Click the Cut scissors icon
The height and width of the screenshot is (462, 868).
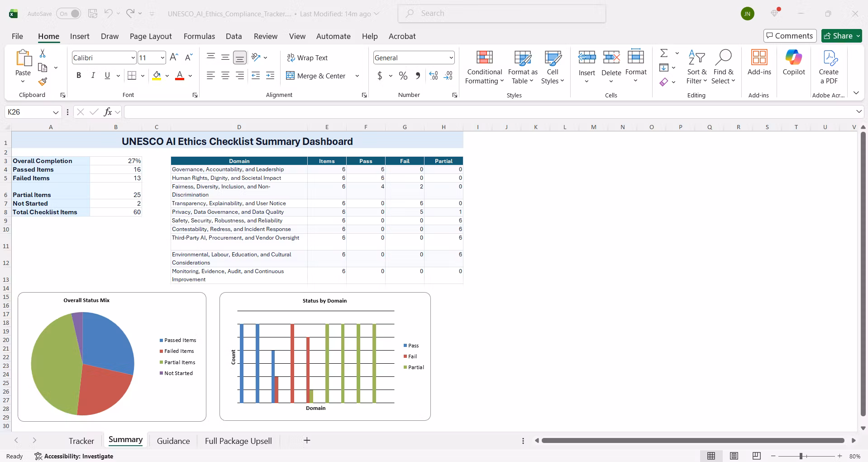coord(43,53)
